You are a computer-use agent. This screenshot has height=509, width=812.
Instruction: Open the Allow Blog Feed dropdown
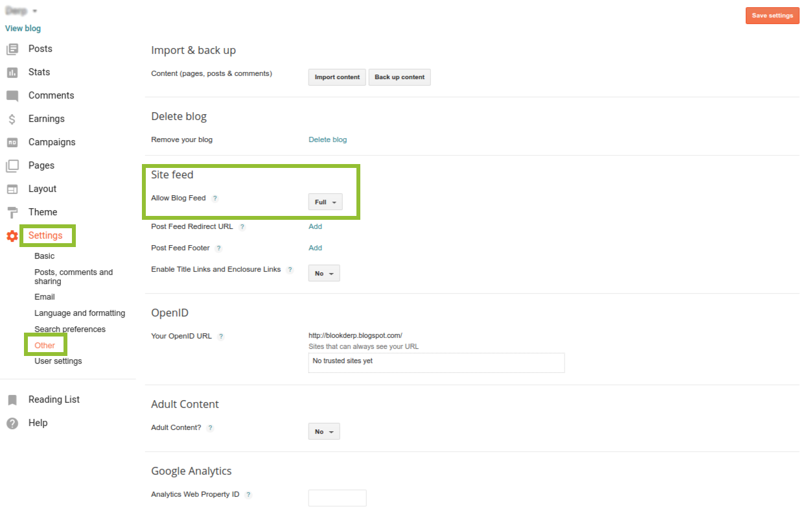tap(325, 202)
